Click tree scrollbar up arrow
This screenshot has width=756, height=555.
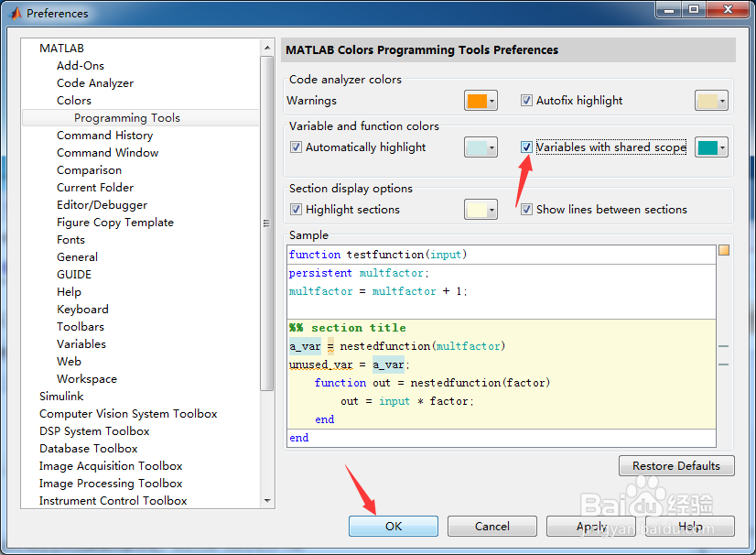[x=267, y=48]
